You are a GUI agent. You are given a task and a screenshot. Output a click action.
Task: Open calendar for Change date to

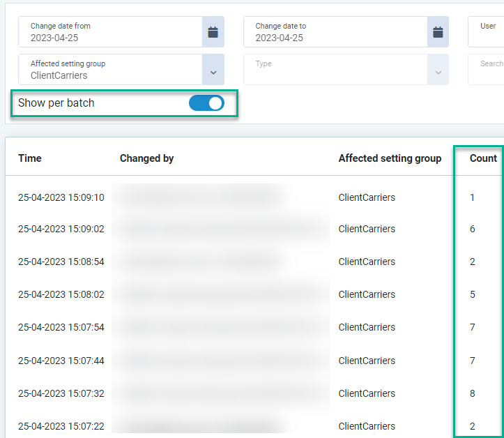tap(438, 32)
